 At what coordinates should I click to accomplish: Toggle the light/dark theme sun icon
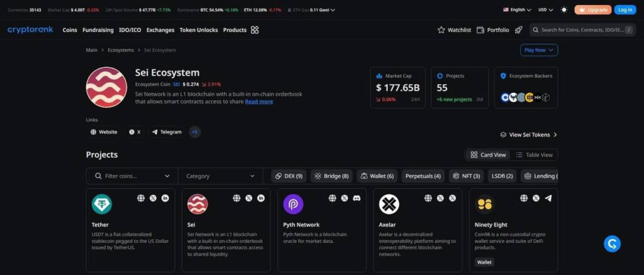tap(563, 9)
